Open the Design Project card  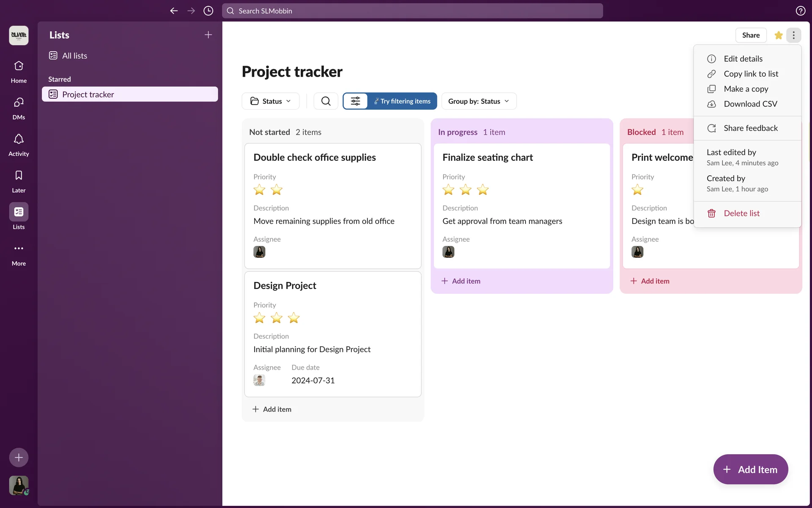[285, 286]
